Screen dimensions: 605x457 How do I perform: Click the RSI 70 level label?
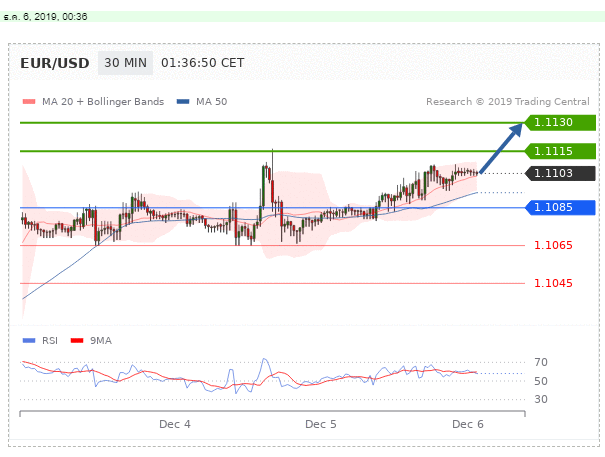click(541, 362)
